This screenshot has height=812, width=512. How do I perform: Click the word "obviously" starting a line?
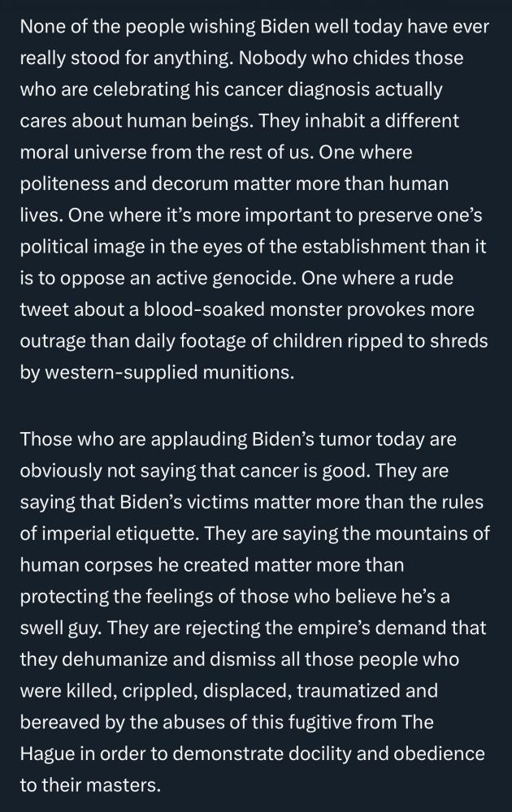(61, 471)
